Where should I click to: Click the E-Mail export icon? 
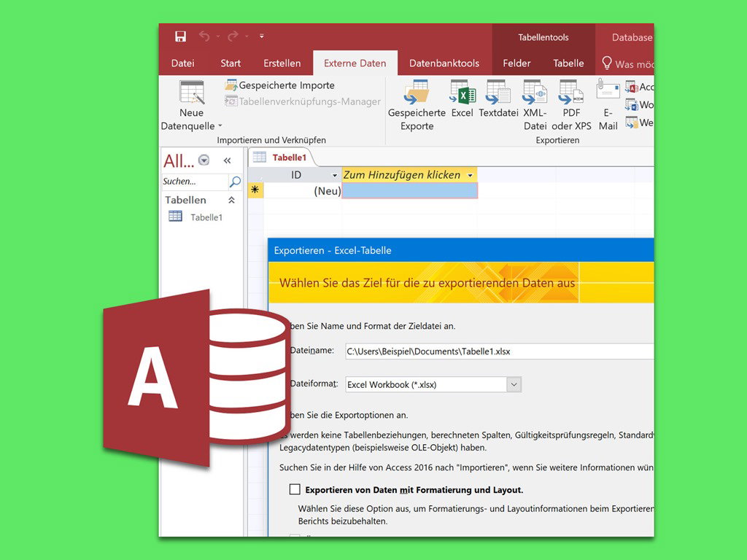click(x=608, y=92)
